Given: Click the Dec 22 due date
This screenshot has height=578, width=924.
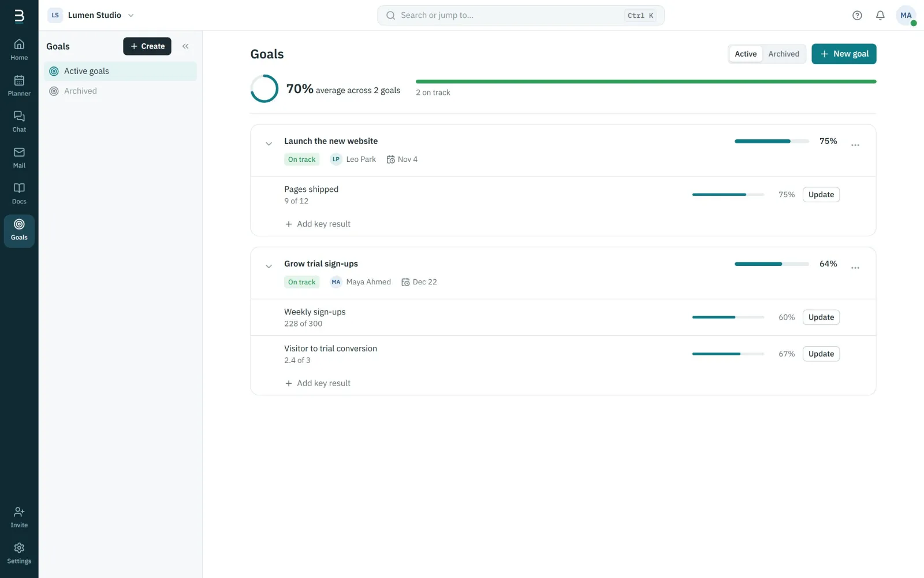Looking at the screenshot, I should pyautogui.click(x=419, y=282).
